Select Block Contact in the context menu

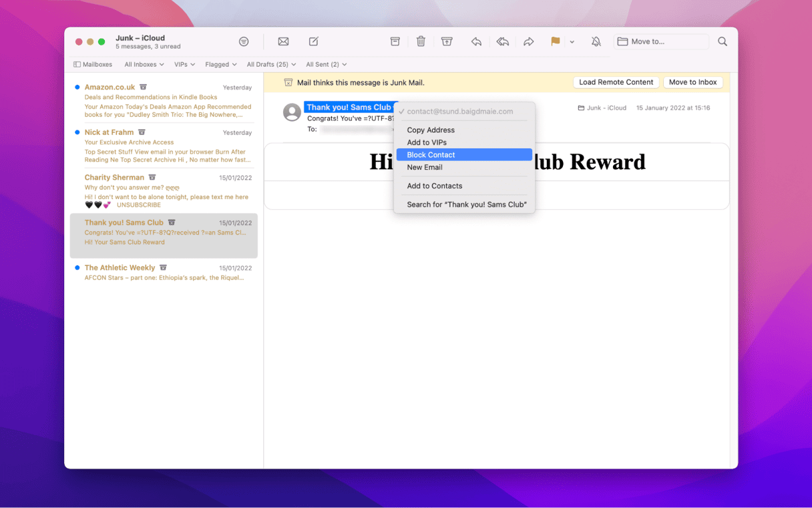[464, 155]
